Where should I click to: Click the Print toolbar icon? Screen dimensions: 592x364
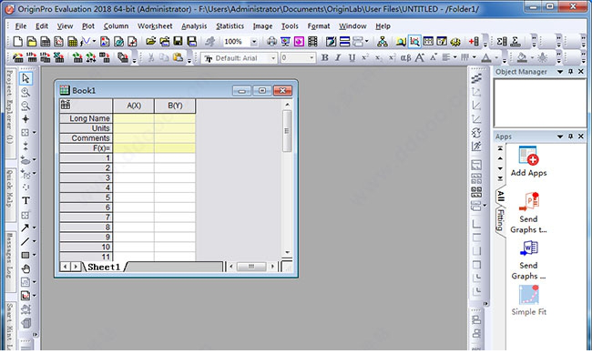[271, 42]
